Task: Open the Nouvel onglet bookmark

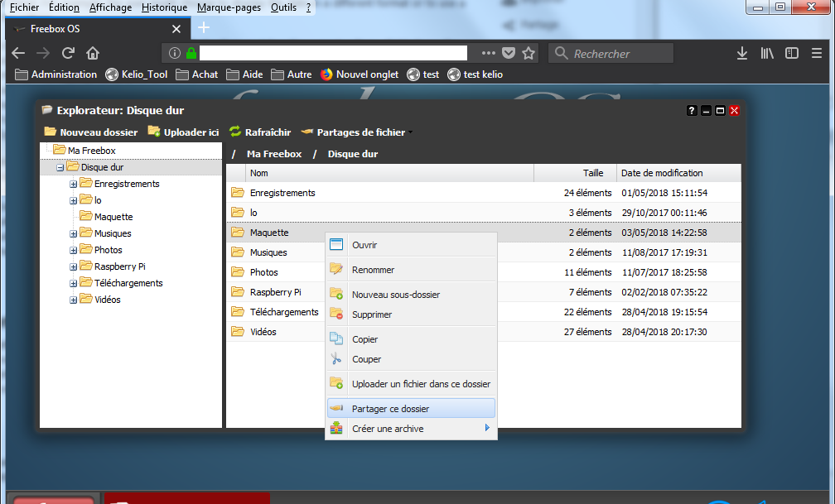Action: point(360,74)
